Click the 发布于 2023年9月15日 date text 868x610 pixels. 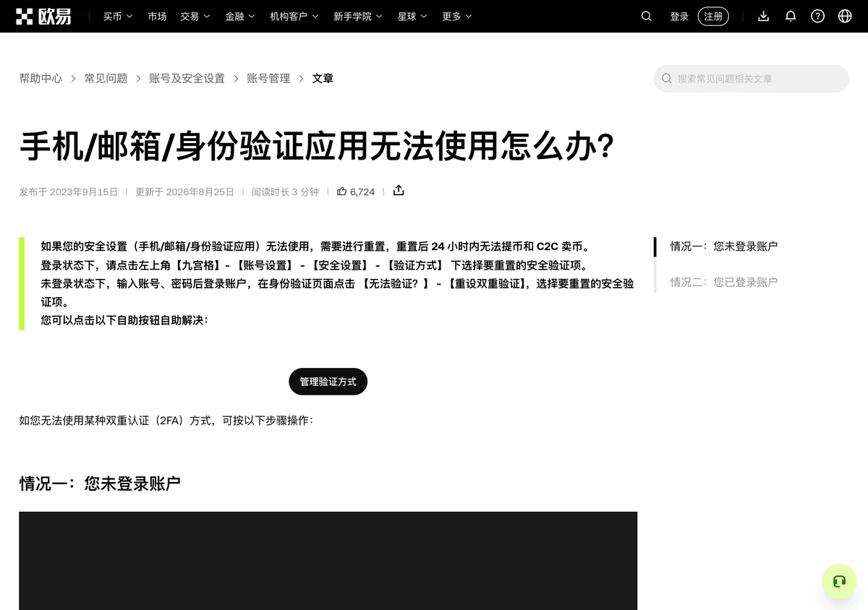68,192
